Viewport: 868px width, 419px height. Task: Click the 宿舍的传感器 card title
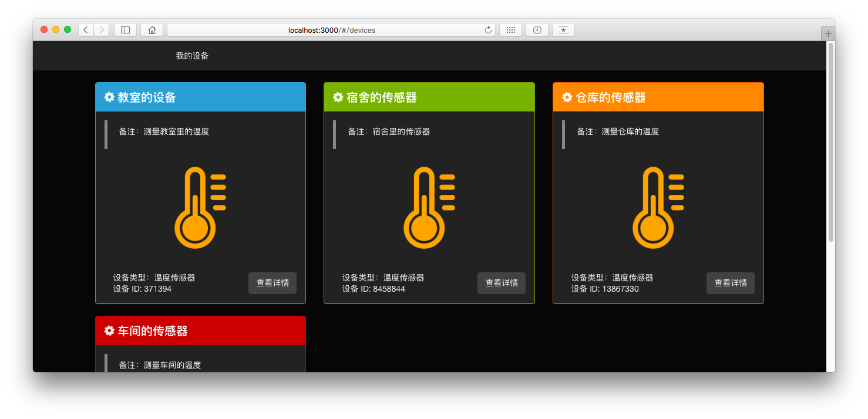[382, 97]
